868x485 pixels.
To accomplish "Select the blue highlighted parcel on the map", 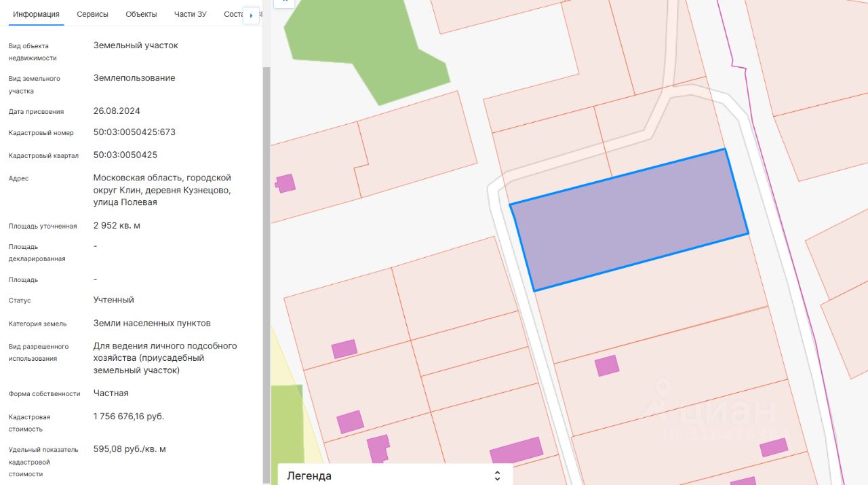I will click(x=629, y=220).
